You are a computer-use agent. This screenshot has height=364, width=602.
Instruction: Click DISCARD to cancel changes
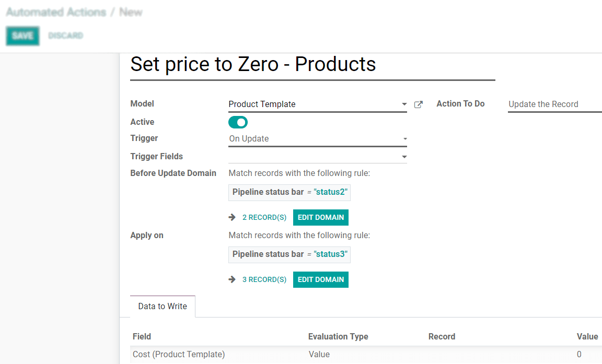(65, 36)
